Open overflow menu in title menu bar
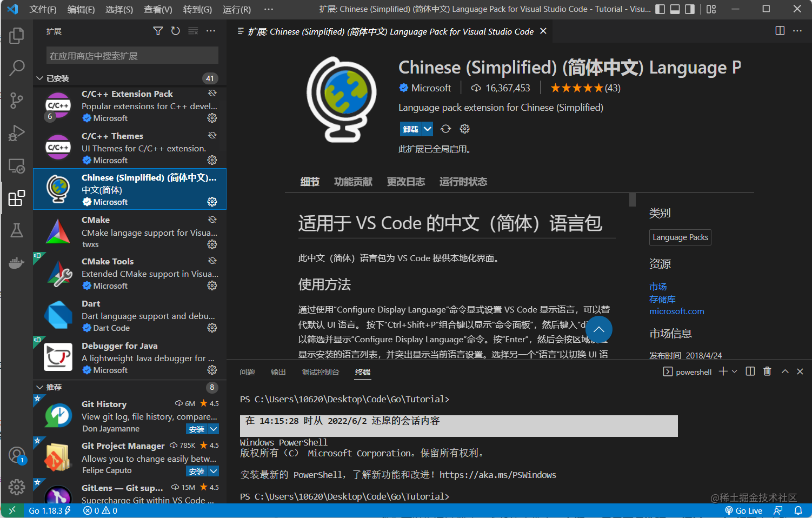This screenshot has width=812, height=518. [x=269, y=9]
